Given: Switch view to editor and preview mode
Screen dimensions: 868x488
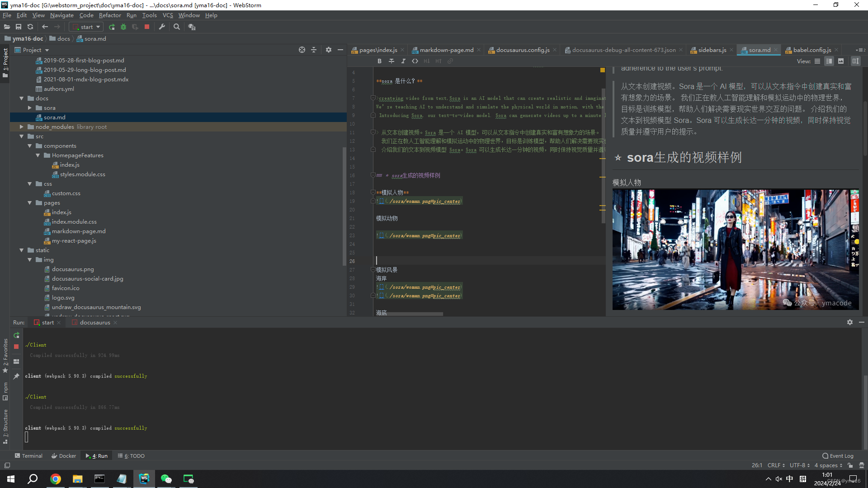Looking at the screenshot, I should pyautogui.click(x=829, y=61).
